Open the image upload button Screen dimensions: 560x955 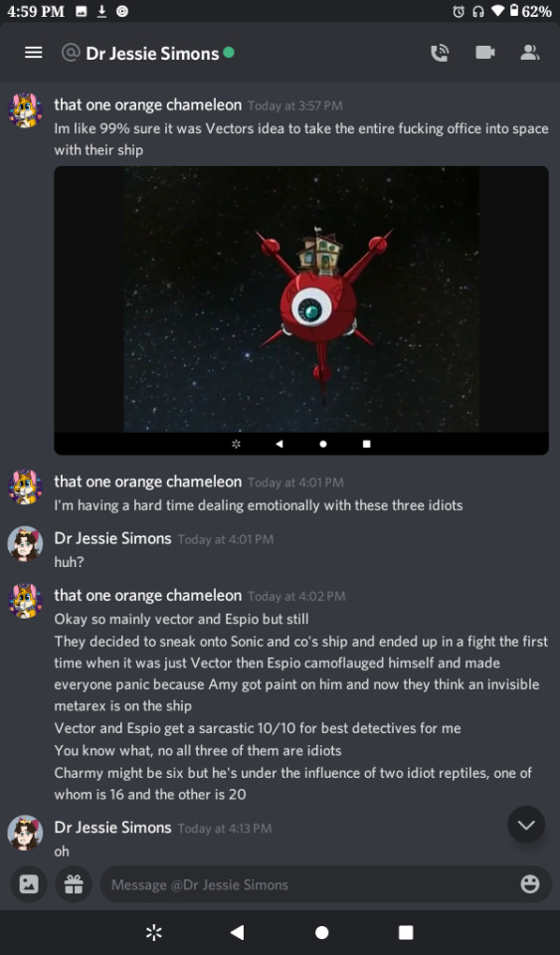[29, 883]
